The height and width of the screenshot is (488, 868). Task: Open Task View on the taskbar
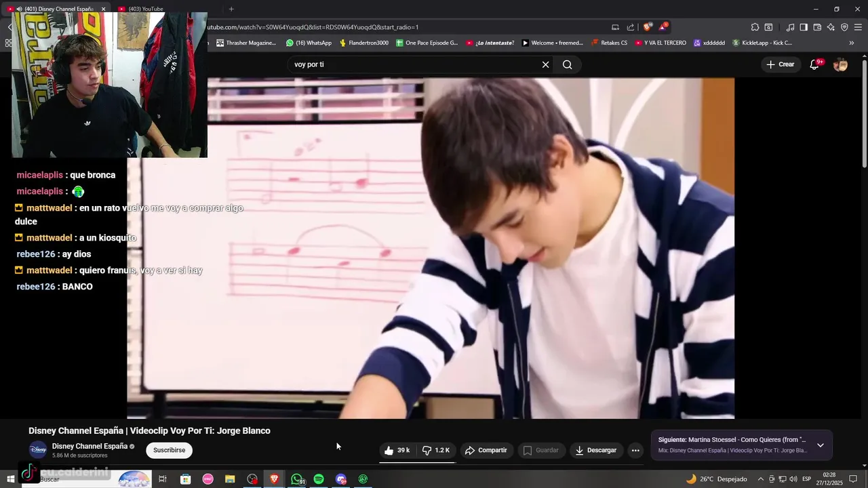[163, 479]
